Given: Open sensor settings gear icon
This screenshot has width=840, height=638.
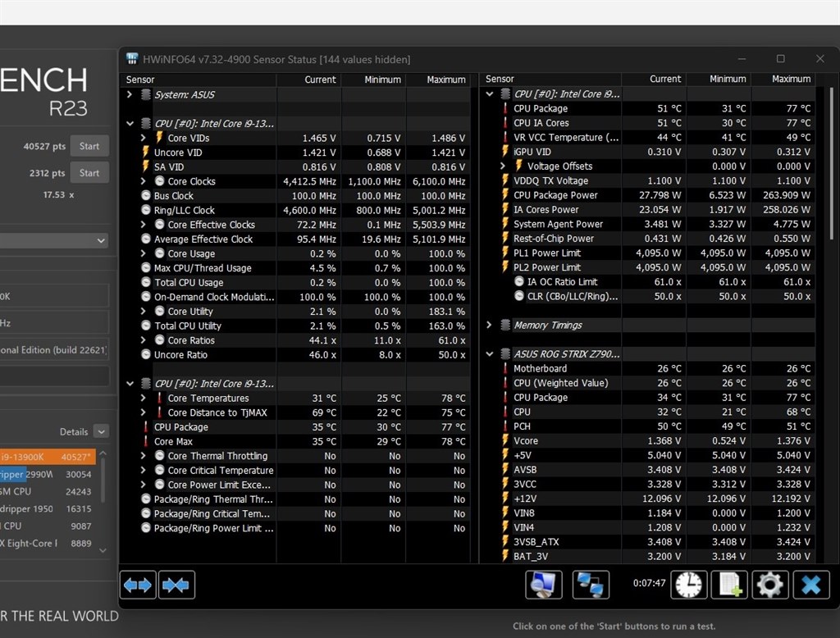Looking at the screenshot, I should (x=769, y=585).
